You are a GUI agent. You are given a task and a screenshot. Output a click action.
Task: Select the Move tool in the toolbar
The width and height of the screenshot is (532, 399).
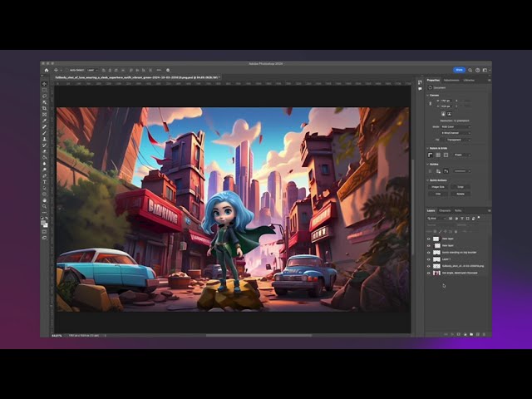(x=45, y=85)
